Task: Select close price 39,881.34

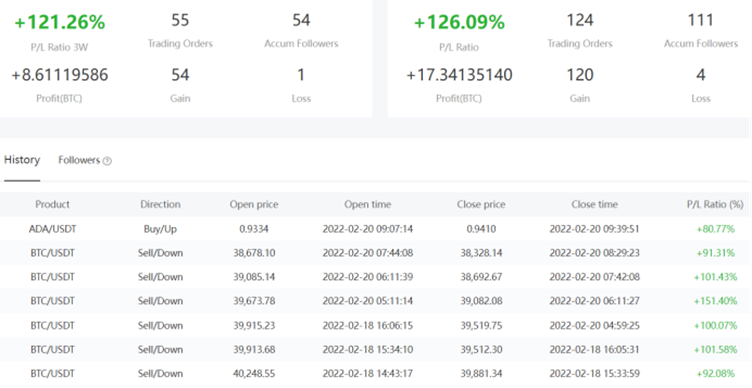Action: click(481, 373)
